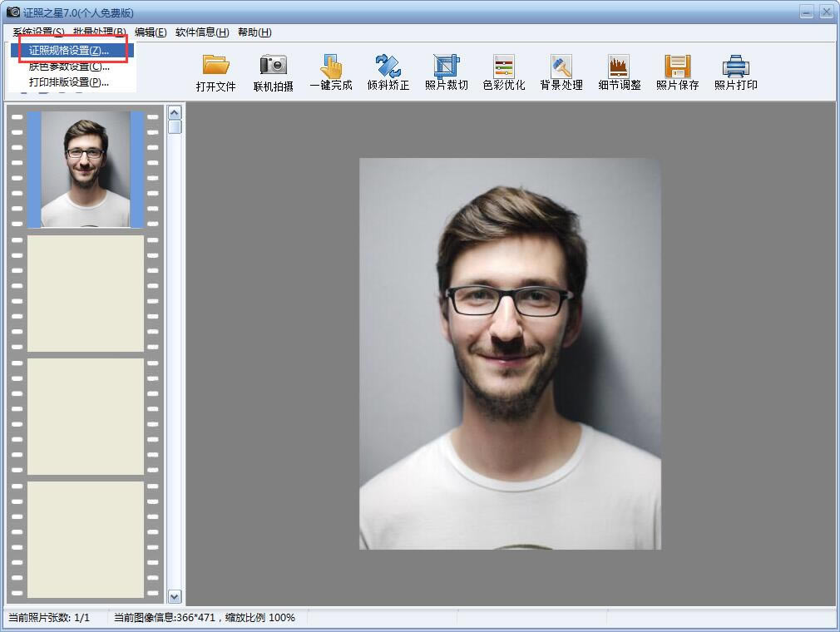Open the photo crop tool
Image resolution: width=840 pixels, height=632 pixels.
coord(447,66)
